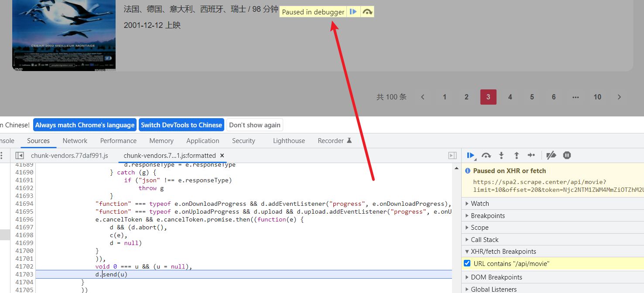
Task: Click the Paused on XHR info icon
Action: coord(468,171)
